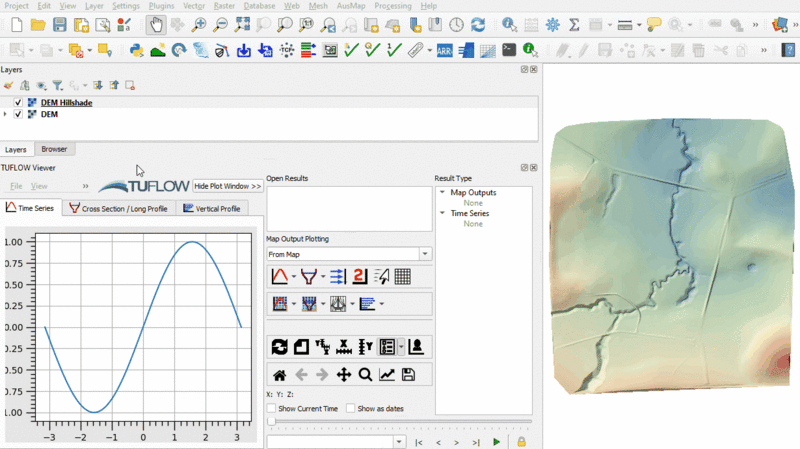Open the From Map plotting dropdown
800x449 pixels.
(425, 255)
